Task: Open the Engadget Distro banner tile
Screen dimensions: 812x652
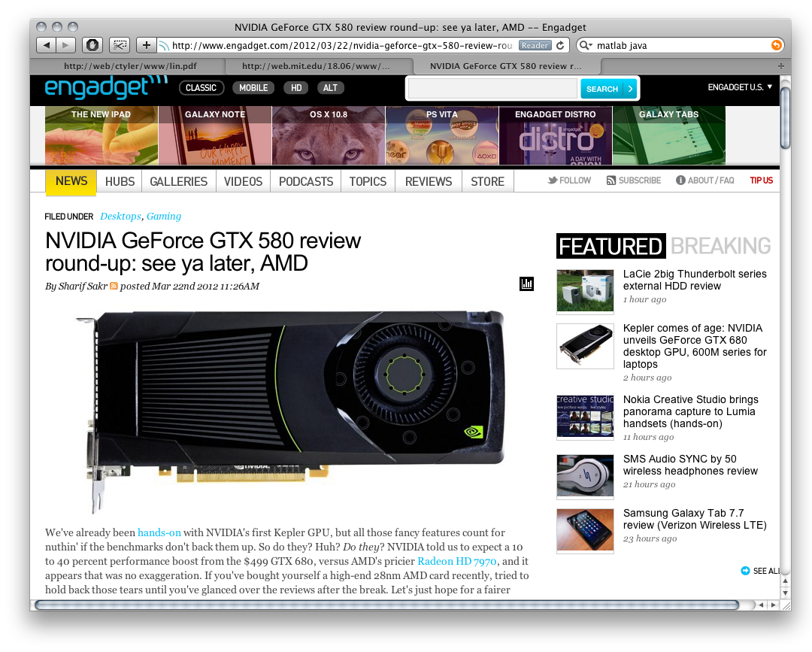Action: (555, 135)
